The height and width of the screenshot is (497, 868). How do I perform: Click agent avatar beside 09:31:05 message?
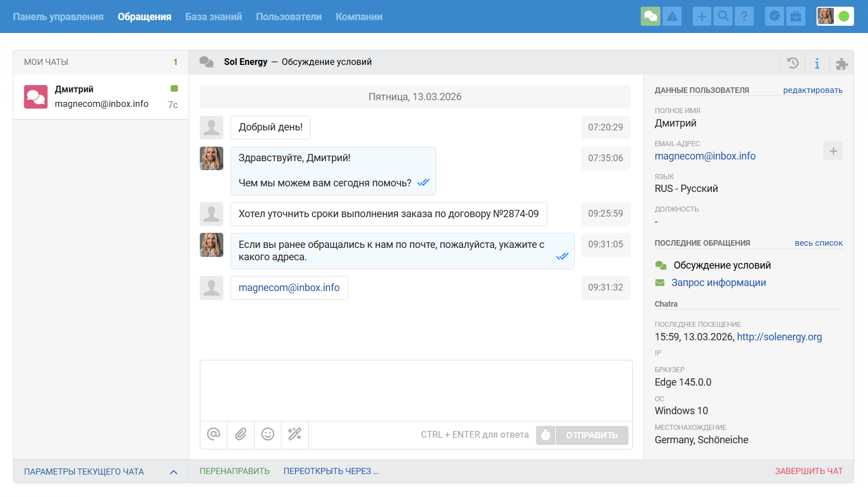tap(212, 245)
